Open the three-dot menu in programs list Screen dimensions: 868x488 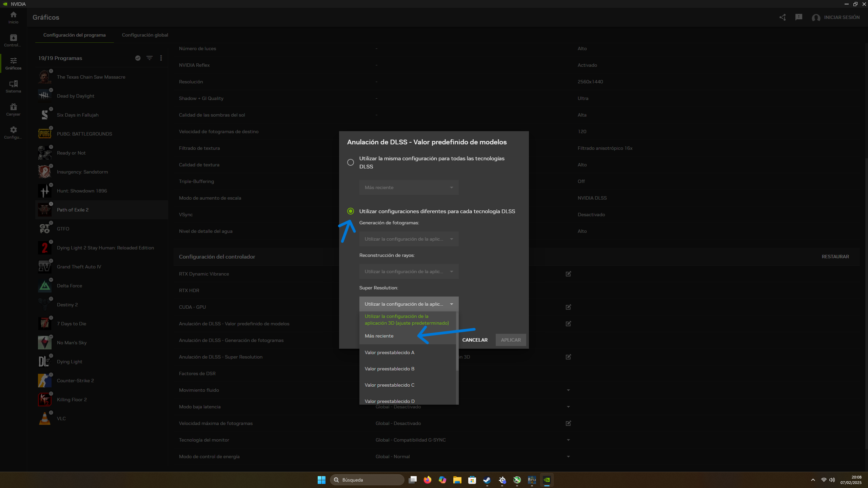click(161, 58)
